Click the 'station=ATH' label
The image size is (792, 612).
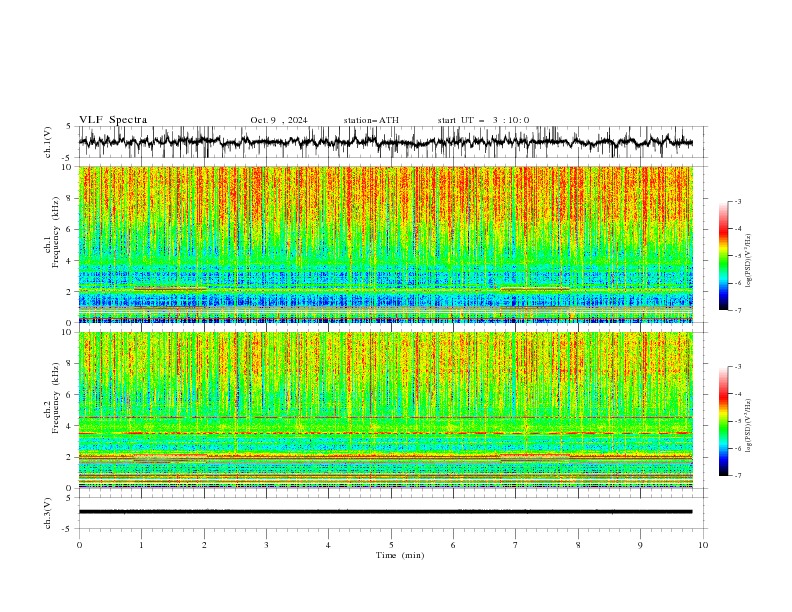coord(371,120)
